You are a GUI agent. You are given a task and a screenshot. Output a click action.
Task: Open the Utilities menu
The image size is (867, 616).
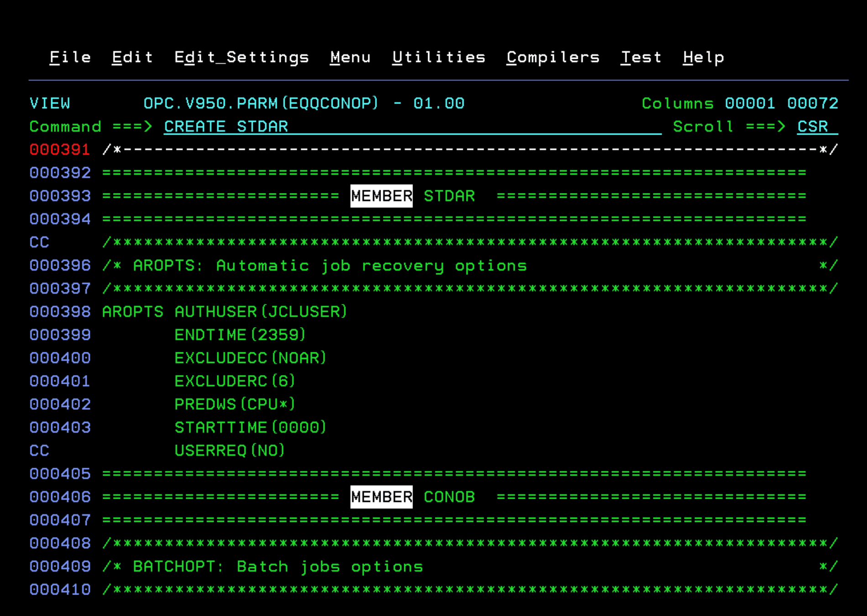439,57
